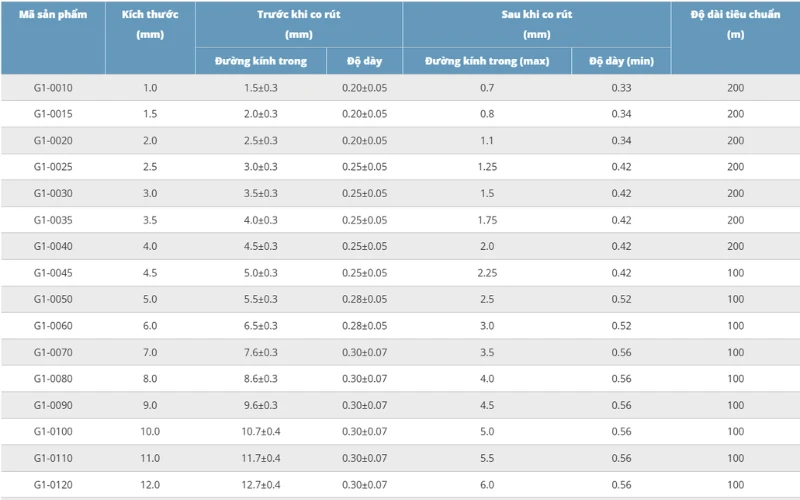Click product code G1-0050 cell

tap(53, 299)
